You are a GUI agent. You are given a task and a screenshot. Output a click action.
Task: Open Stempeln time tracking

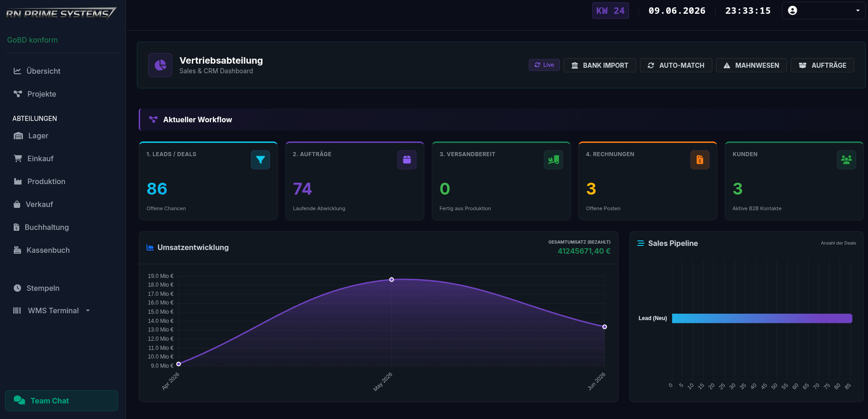point(61,288)
